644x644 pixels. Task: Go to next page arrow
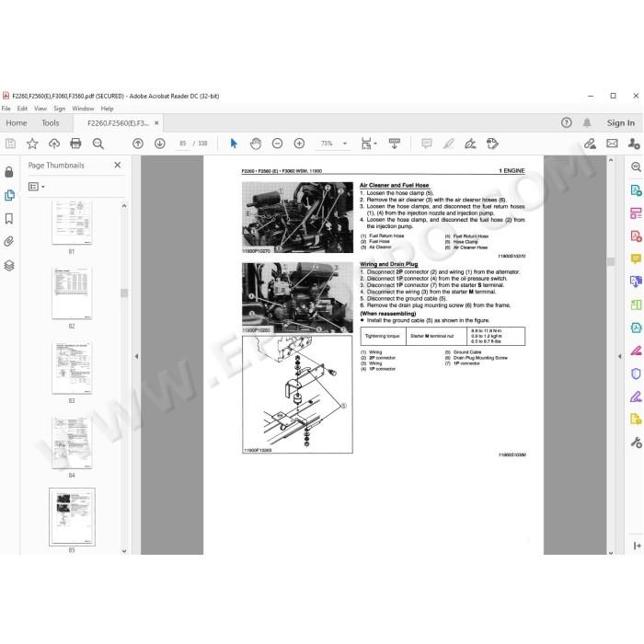[160, 144]
